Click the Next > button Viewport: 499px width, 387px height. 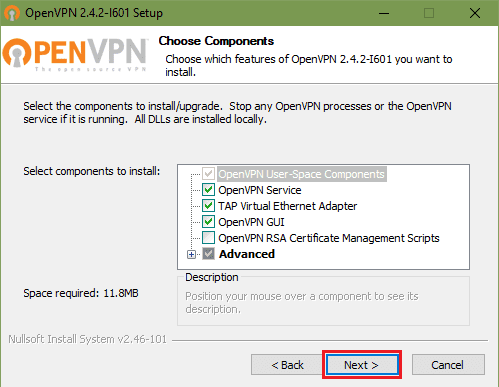point(362,365)
